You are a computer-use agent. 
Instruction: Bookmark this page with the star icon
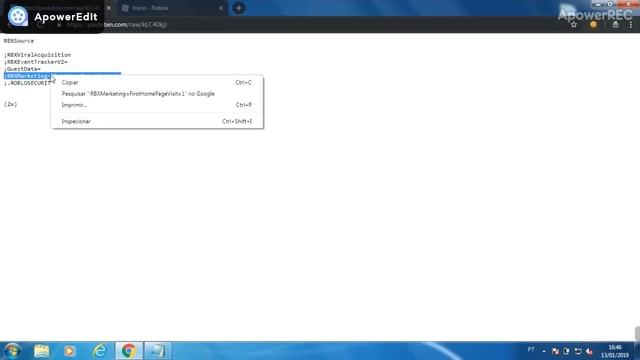tap(574, 24)
